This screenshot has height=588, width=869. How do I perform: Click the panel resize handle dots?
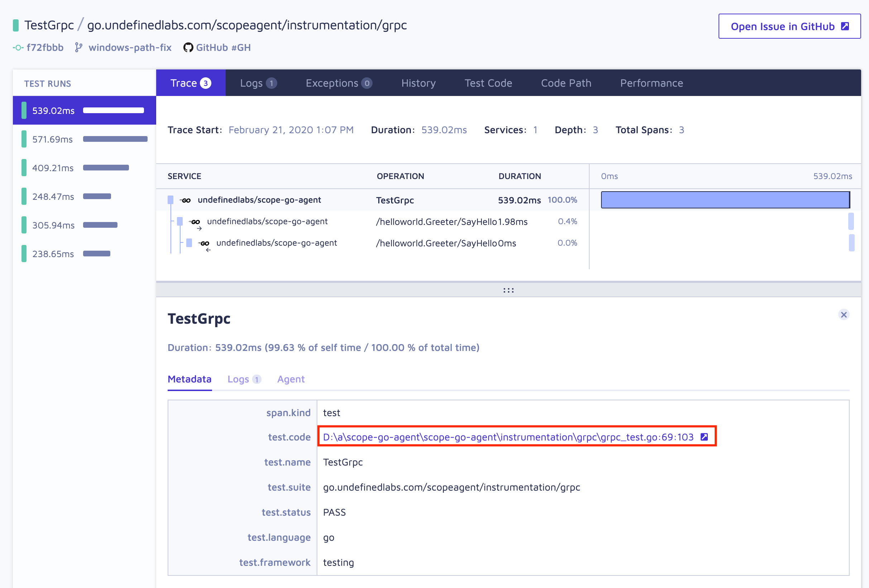click(508, 290)
